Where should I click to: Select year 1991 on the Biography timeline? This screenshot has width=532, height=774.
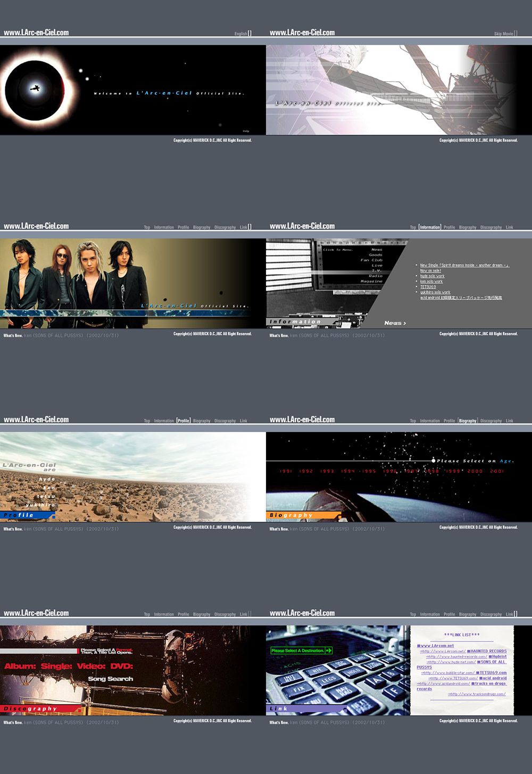coord(286,471)
